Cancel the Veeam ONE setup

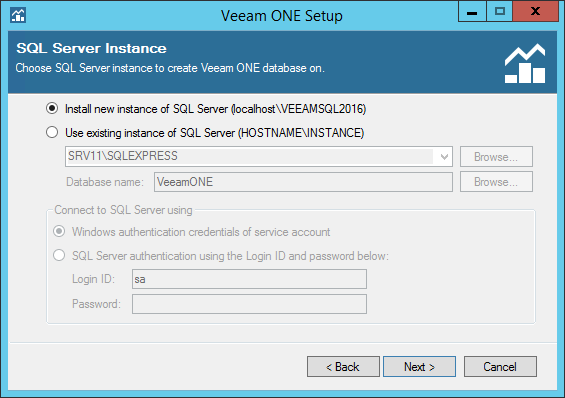[500, 367]
